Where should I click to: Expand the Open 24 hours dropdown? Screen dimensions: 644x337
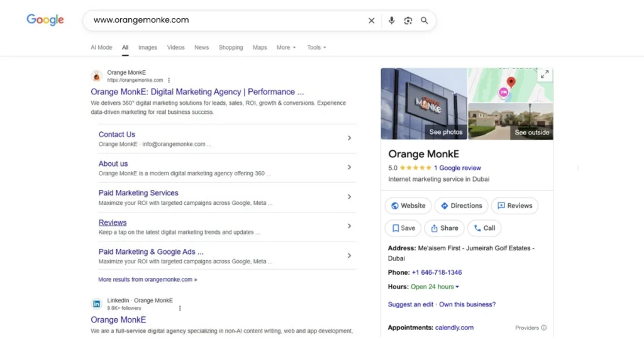click(435, 287)
